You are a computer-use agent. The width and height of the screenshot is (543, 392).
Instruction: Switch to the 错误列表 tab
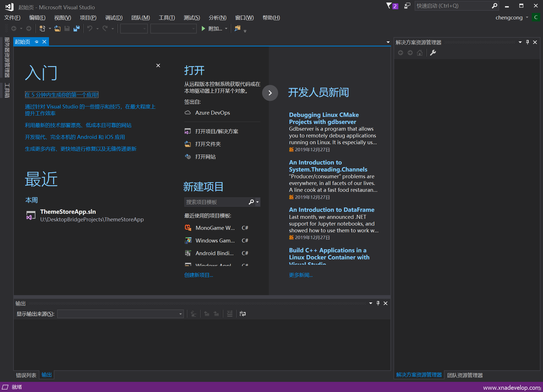(26, 375)
